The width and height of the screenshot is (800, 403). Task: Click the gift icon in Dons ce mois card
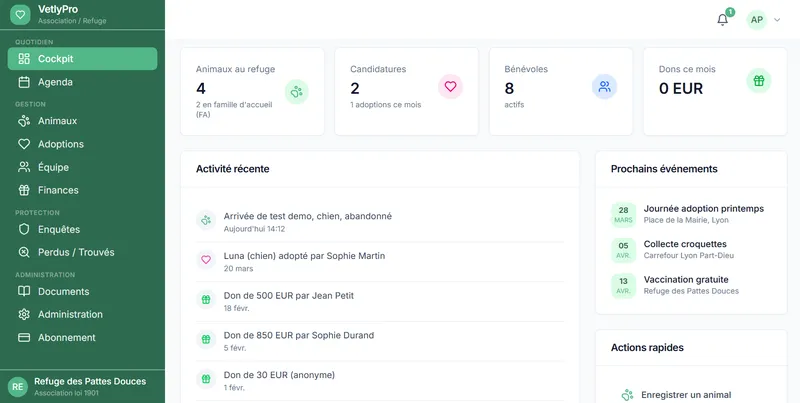[758, 81]
